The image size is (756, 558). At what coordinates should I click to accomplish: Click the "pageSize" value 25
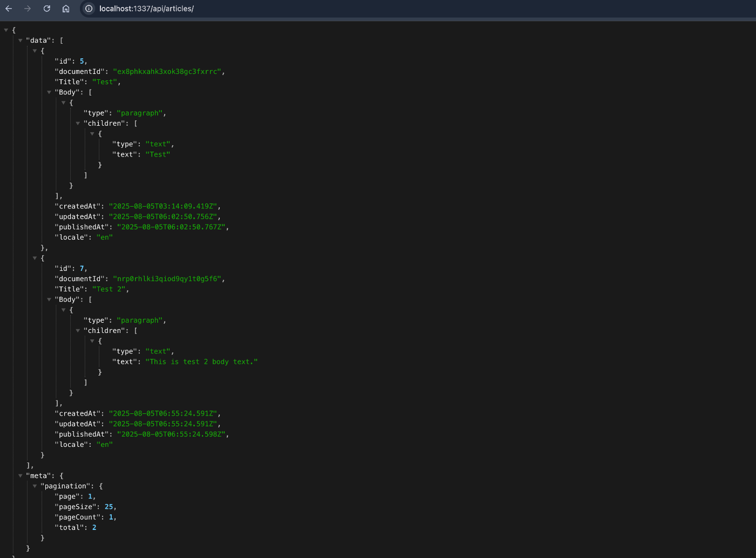(x=109, y=507)
